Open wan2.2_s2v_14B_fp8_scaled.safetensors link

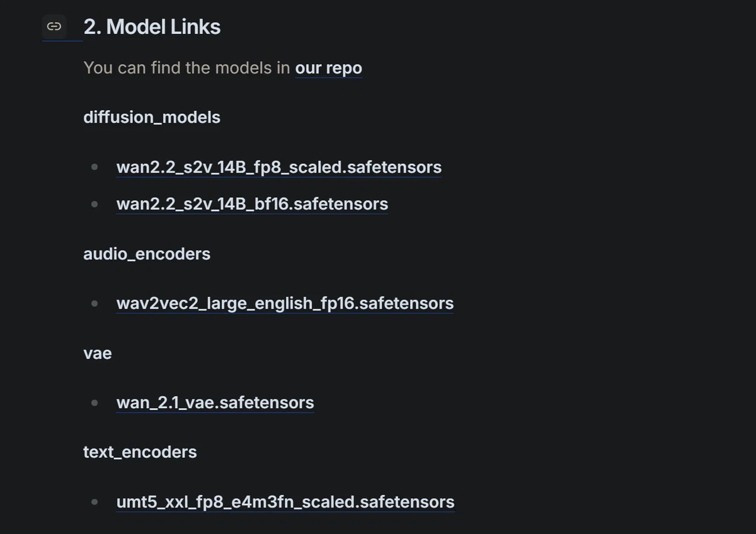[279, 167]
